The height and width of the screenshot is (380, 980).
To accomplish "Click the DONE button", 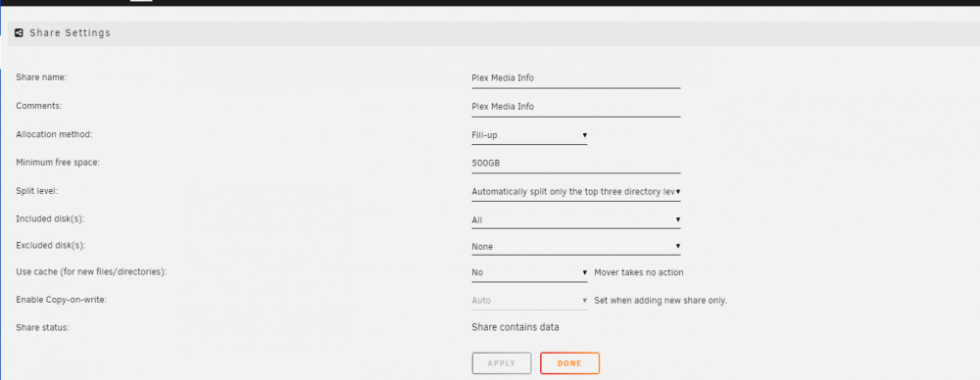I will pyautogui.click(x=570, y=363).
